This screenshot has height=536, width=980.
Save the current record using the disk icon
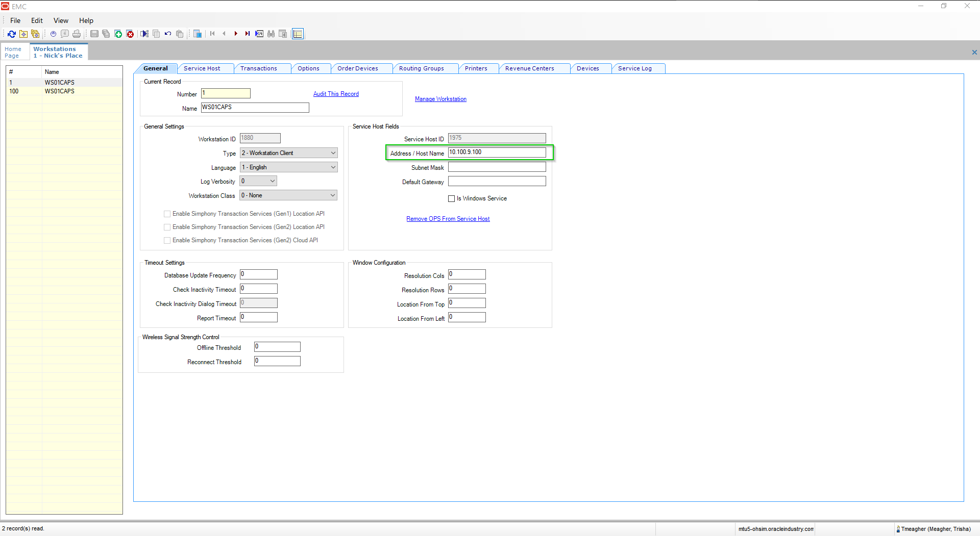(94, 34)
